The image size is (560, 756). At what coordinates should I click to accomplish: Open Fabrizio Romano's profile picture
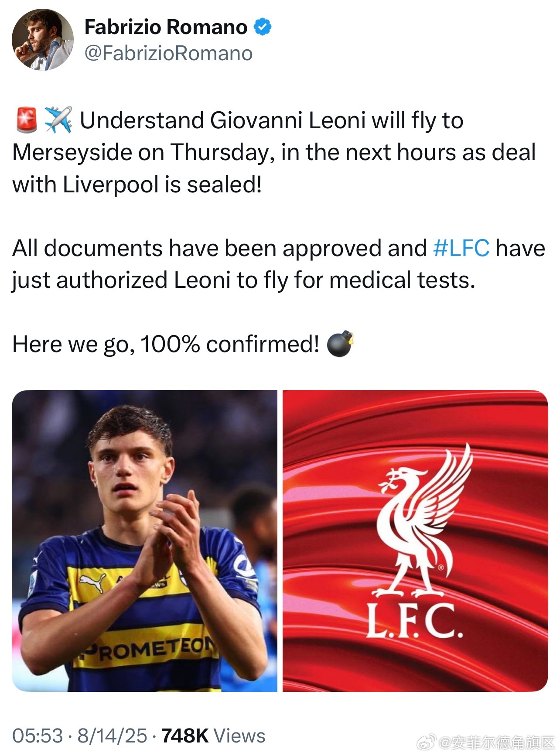tap(43, 40)
